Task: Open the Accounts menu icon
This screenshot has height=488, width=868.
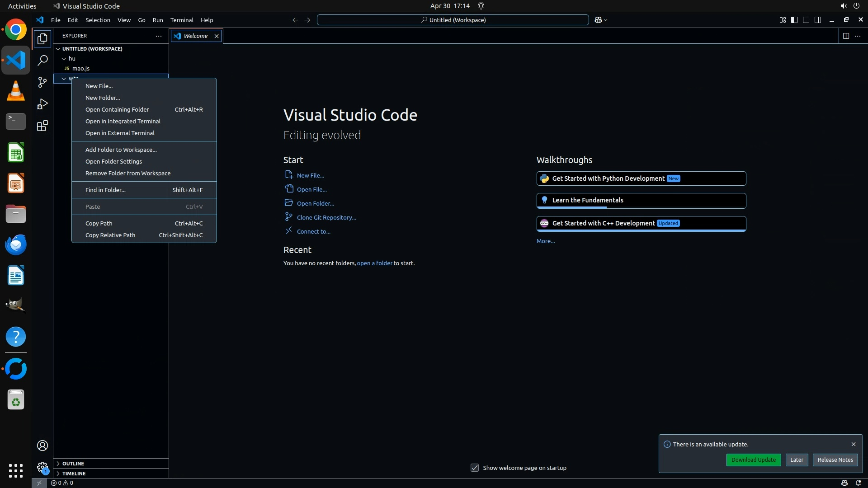Action: (x=42, y=446)
